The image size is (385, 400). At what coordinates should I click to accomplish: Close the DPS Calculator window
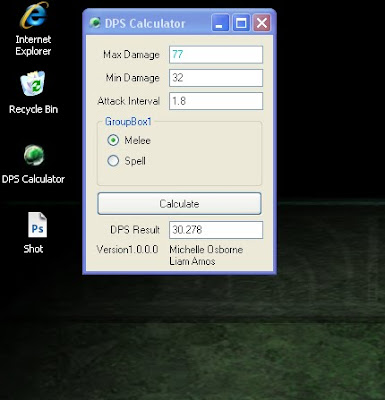(x=262, y=23)
